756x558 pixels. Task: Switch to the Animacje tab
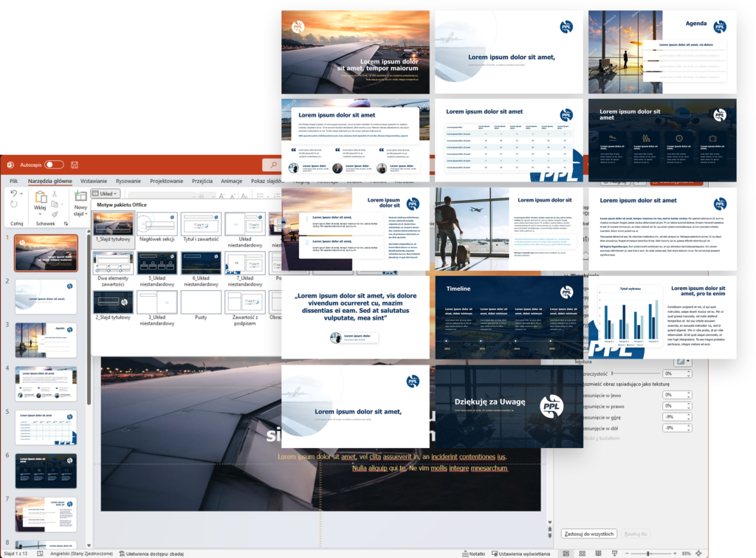(x=231, y=181)
